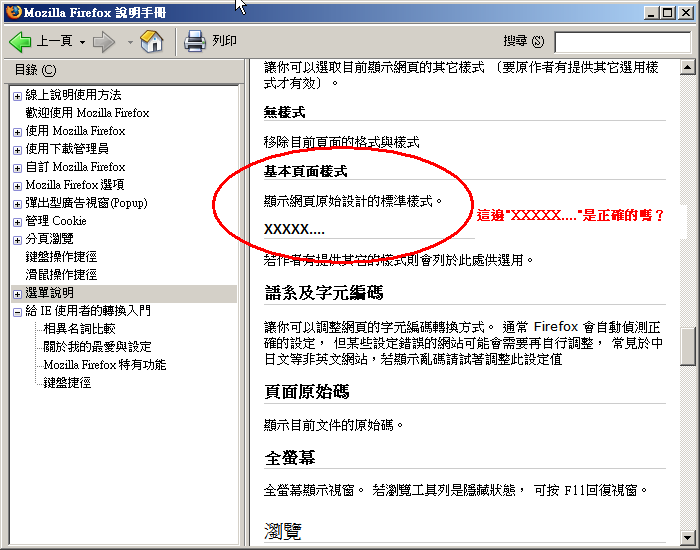The height and width of the screenshot is (550, 700).
Task: Select the highlighted 選單說明 tree label
Action: coord(49,293)
